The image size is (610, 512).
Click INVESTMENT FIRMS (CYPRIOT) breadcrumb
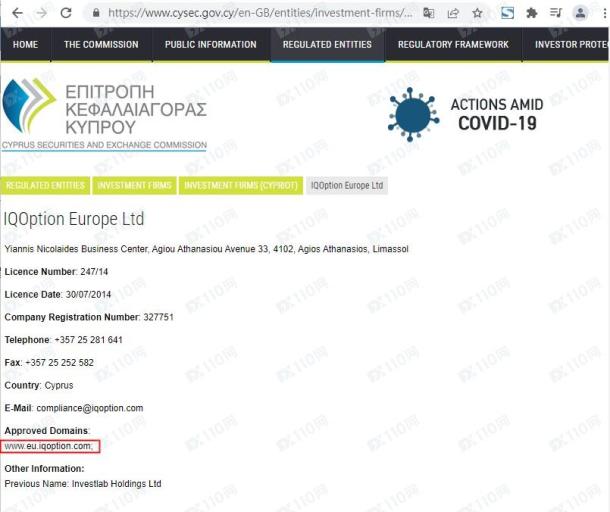tap(241, 185)
